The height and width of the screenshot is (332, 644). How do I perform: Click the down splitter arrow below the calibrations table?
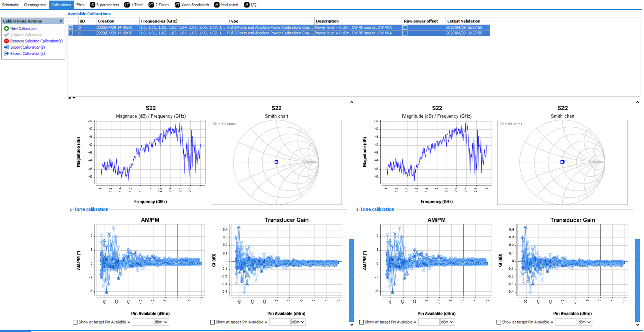74,98
